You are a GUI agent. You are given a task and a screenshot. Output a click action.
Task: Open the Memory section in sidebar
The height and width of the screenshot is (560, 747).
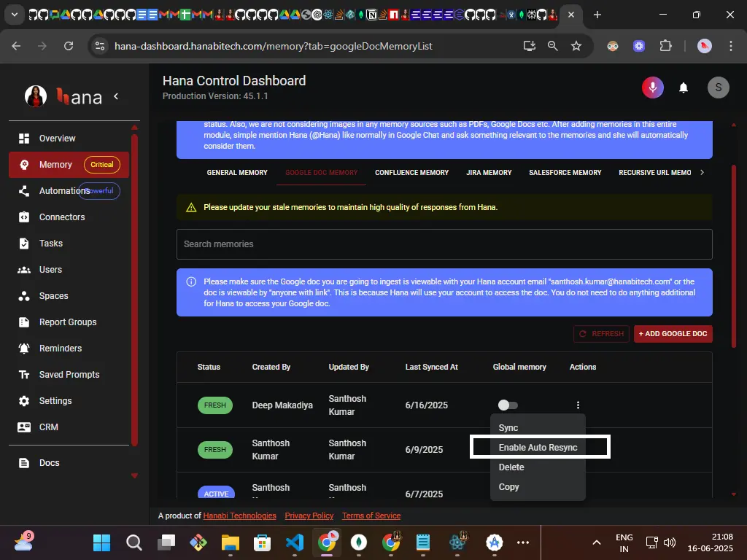(69, 165)
